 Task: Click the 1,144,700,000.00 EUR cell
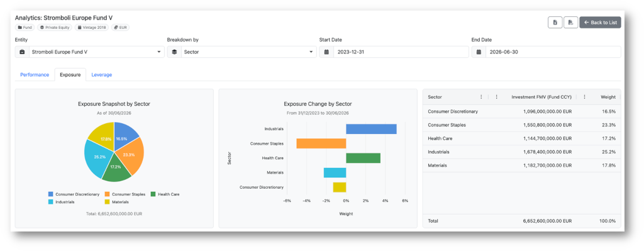pyautogui.click(x=548, y=138)
